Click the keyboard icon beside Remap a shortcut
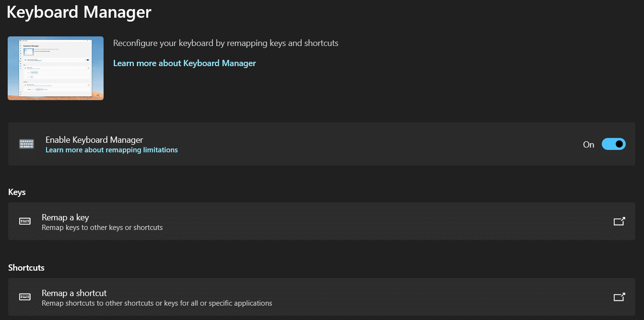Screen dimensions: 644x320 point(25,297)
